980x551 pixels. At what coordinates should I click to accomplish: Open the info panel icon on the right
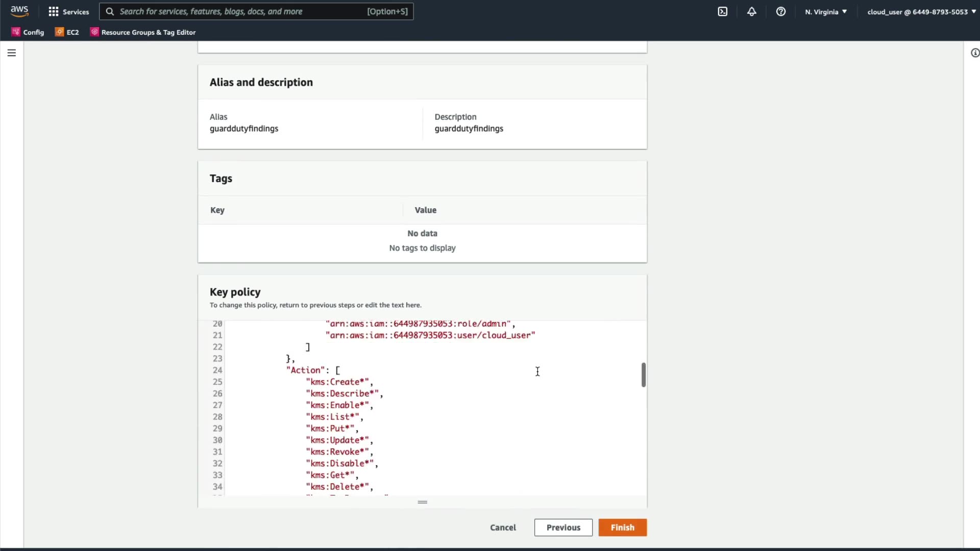974,53
